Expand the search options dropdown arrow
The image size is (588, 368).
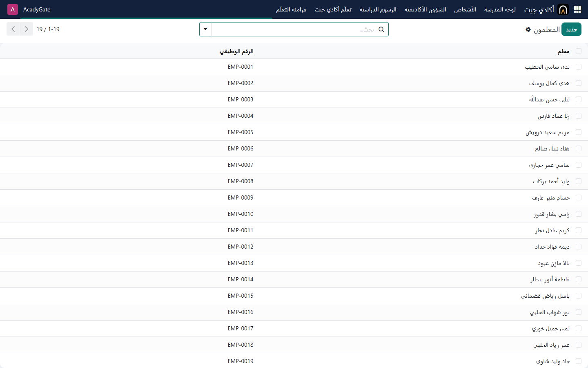tap(205, 29)
